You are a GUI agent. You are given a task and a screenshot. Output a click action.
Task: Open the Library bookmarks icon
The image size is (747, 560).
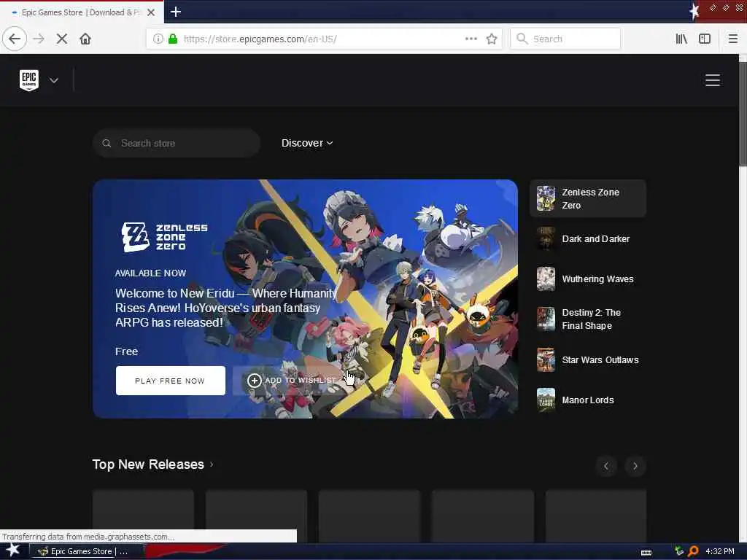(681, 39)
